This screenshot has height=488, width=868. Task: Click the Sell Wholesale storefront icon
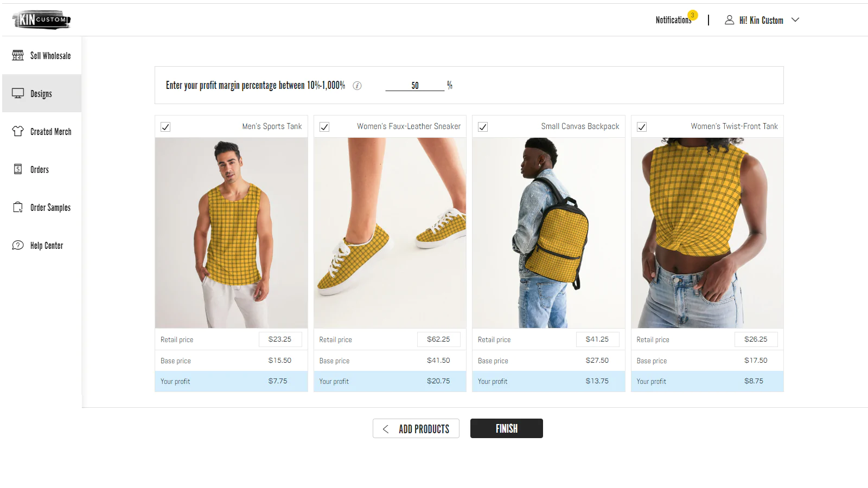click(18, 55)
